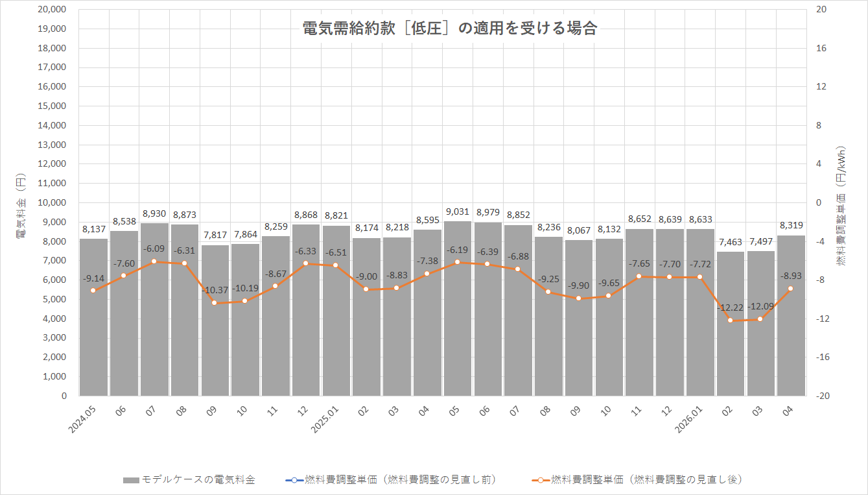Click the orange marker labeled -8.93
This screenshot has height=495, width=868.
click(790, 289)
